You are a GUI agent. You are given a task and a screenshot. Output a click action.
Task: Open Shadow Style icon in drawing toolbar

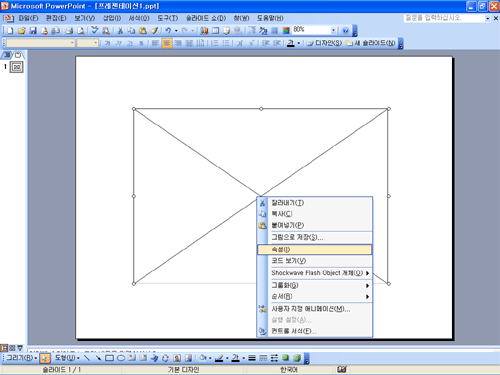[x=285, y=358]
